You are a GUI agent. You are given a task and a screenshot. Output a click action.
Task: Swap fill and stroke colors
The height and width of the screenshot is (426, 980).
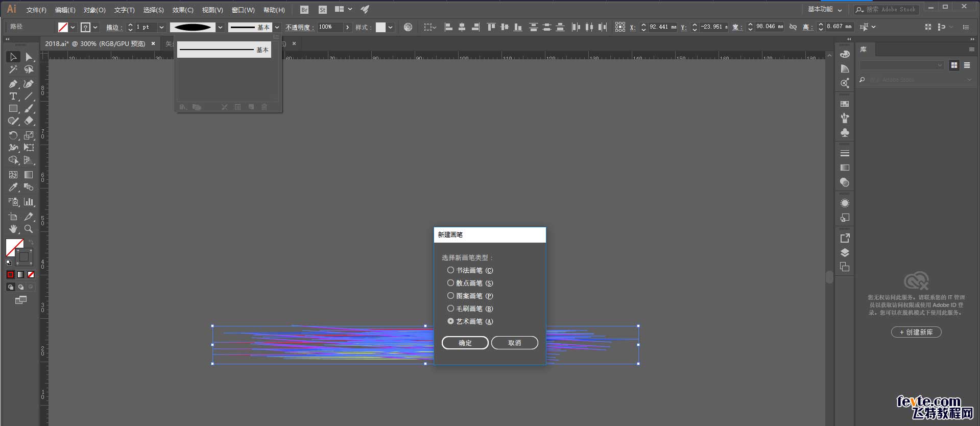point(31,242)
